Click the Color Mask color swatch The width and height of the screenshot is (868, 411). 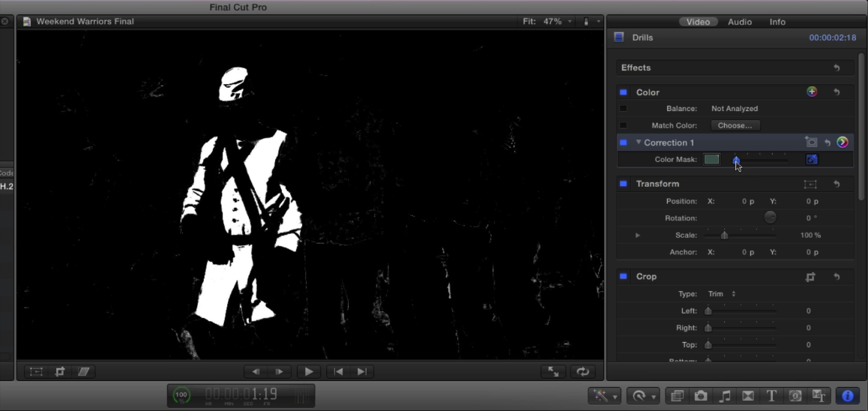[x=711, y=160]
